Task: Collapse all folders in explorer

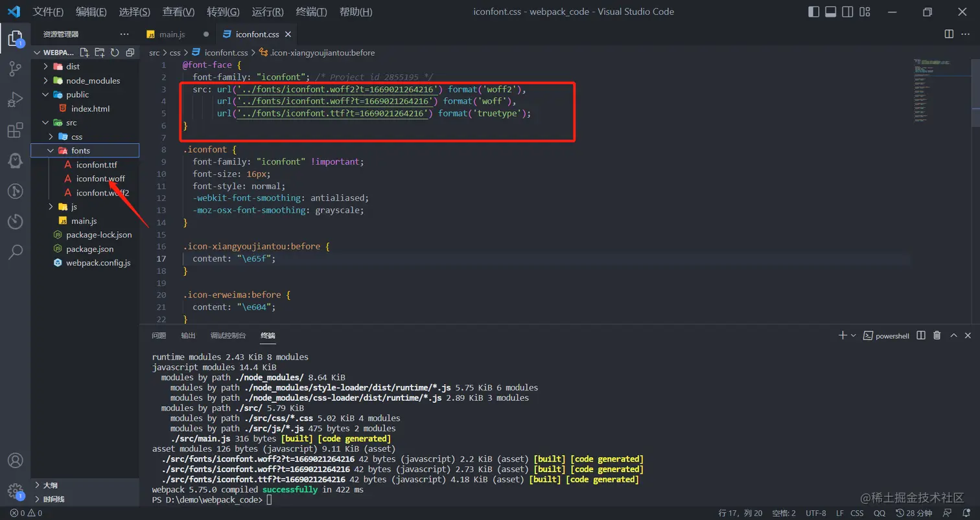Action: [130, 52]
